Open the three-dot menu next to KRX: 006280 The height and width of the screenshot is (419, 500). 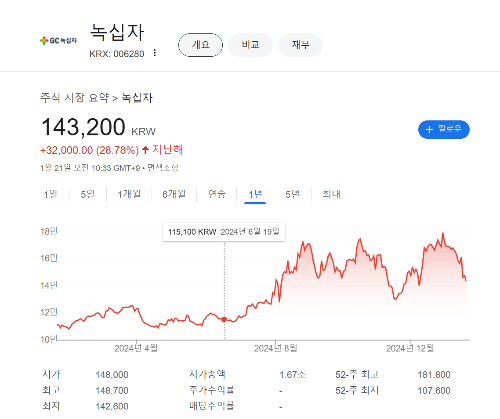[x=154, y=53]
